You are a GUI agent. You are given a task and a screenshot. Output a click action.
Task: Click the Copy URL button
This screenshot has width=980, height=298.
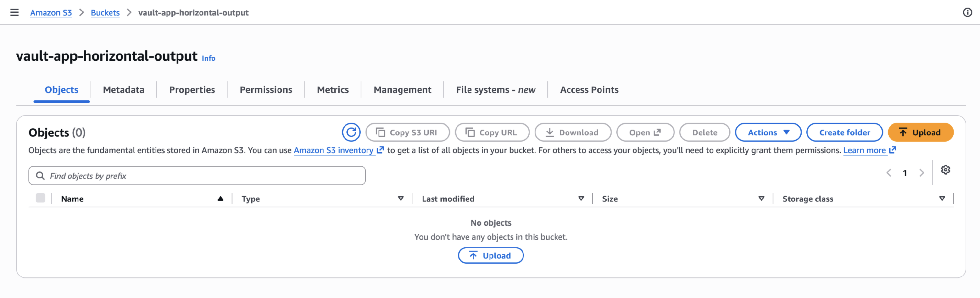pyautogui.click(x=492, y=132)
